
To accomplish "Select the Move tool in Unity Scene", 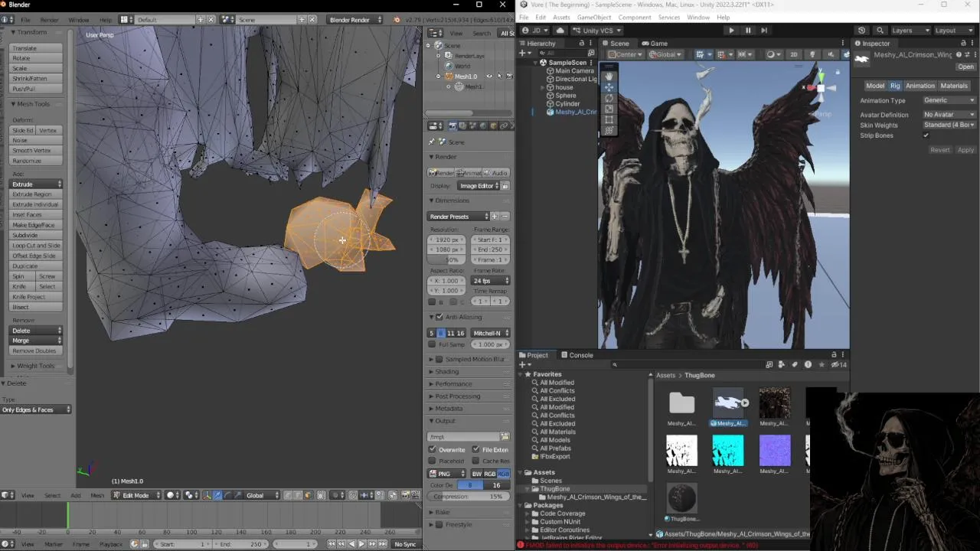I will [x=609, y=87].
